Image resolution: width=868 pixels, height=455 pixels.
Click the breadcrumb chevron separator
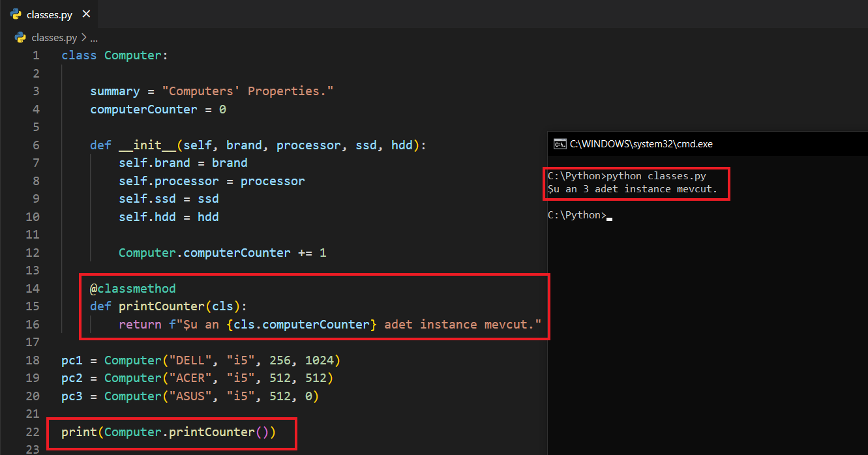(x=83, y=38)
